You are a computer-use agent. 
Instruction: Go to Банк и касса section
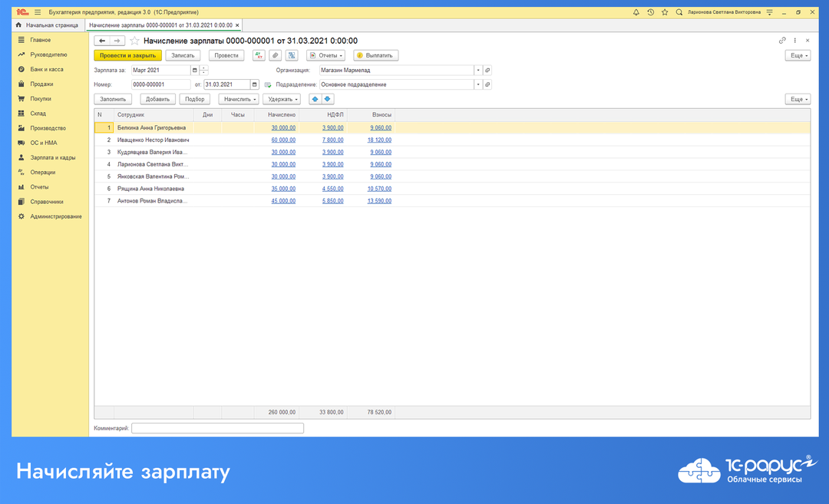pos(46,69)
